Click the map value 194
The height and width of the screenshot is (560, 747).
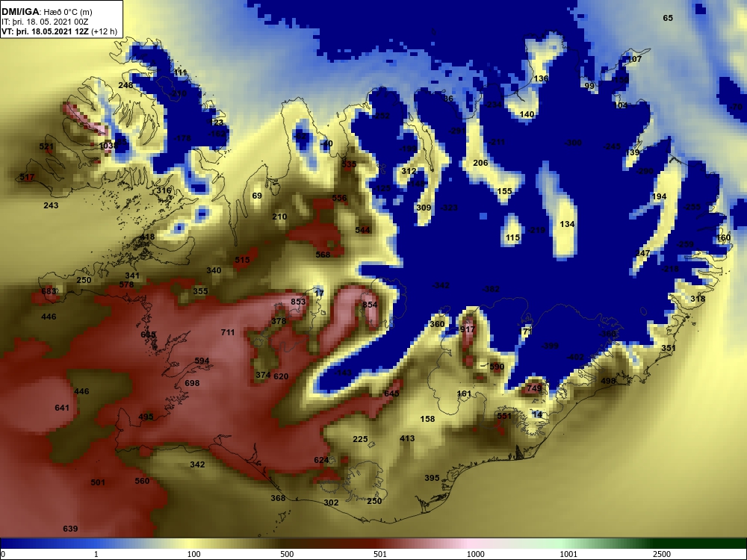(660, 196)
